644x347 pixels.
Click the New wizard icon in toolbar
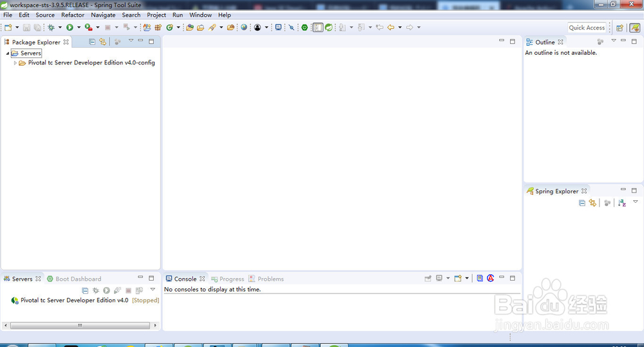8,28
